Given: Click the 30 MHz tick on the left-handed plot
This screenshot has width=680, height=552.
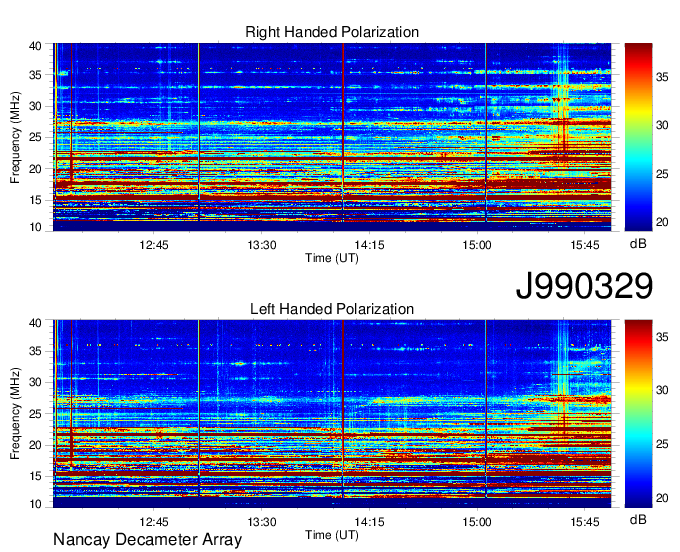Looking at the screenshot, I should tap(36, 382).
